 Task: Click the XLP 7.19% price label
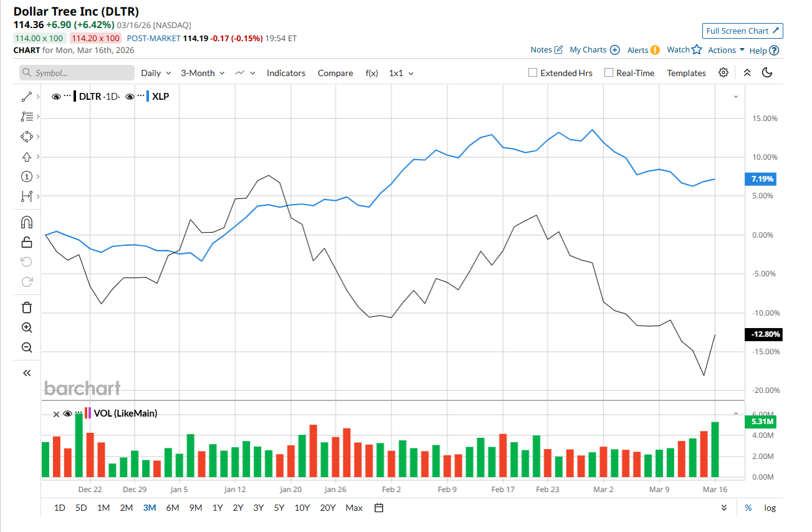pos(760,180)
